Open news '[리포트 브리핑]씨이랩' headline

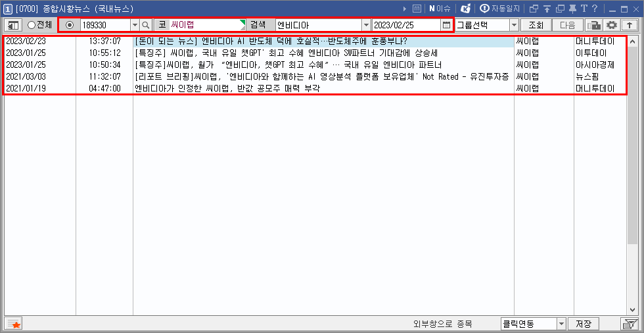tap(323, 76)
